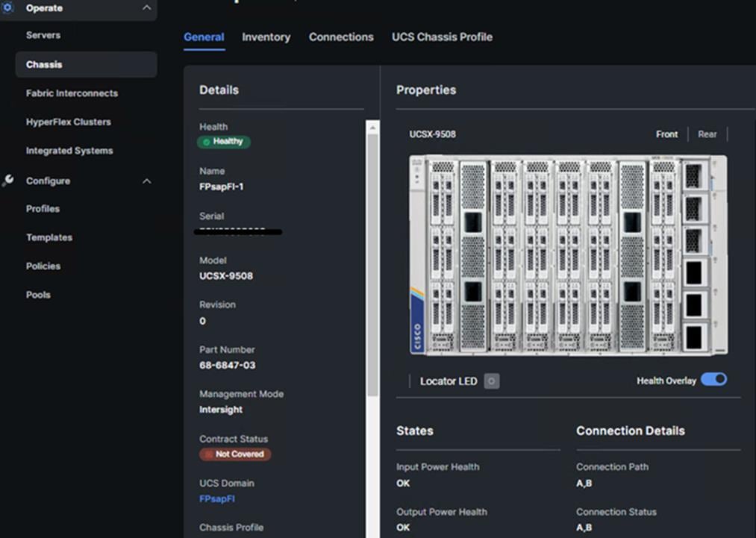The height and width of the screenshot is (538, 756).
Task: Click the Configure wrench icon
Action: pos(7,181)
